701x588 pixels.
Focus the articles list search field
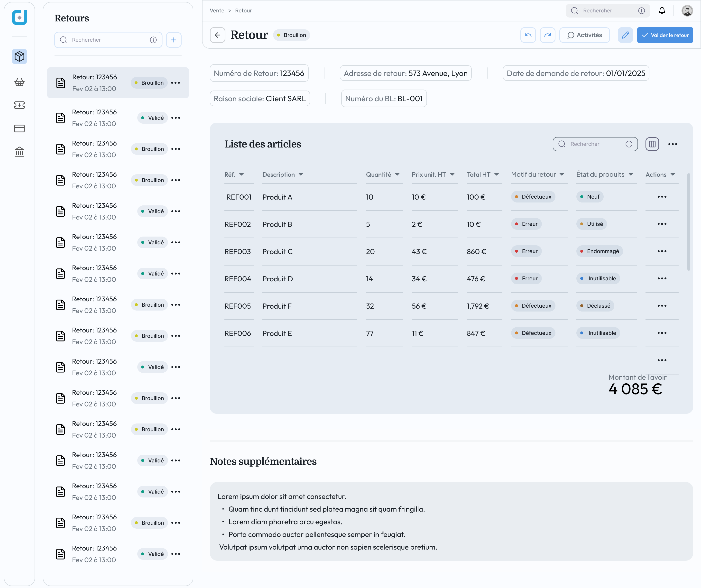click(x=595, y=144)
